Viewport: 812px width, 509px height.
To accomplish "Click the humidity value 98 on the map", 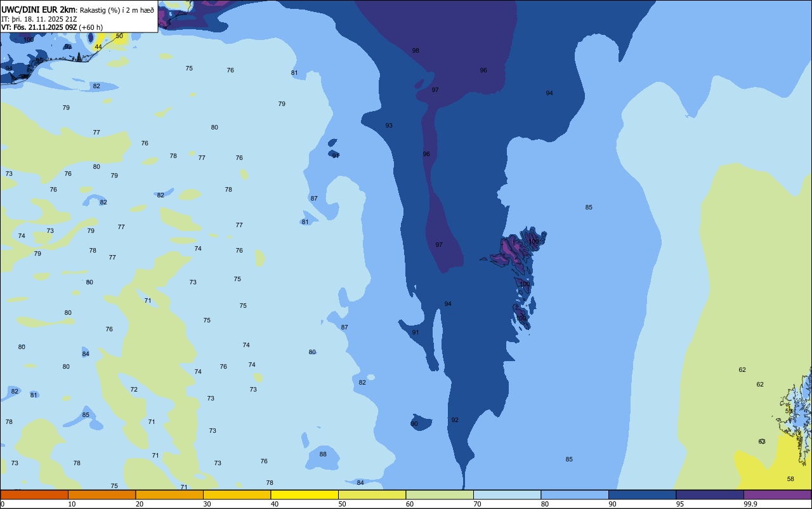I will pos(416,51).
